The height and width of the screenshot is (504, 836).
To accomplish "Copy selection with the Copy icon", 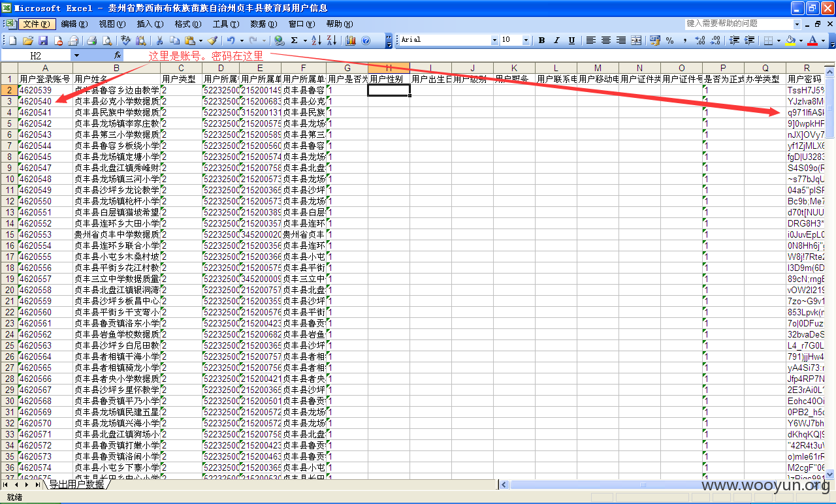I will pos(174,40).
